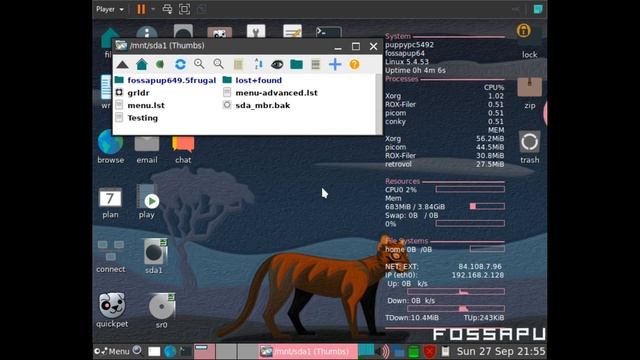Viewport: 640px width, 360px height.
Task: Enter full screen mode in VMware Player
Action: (x=184, y=9)
